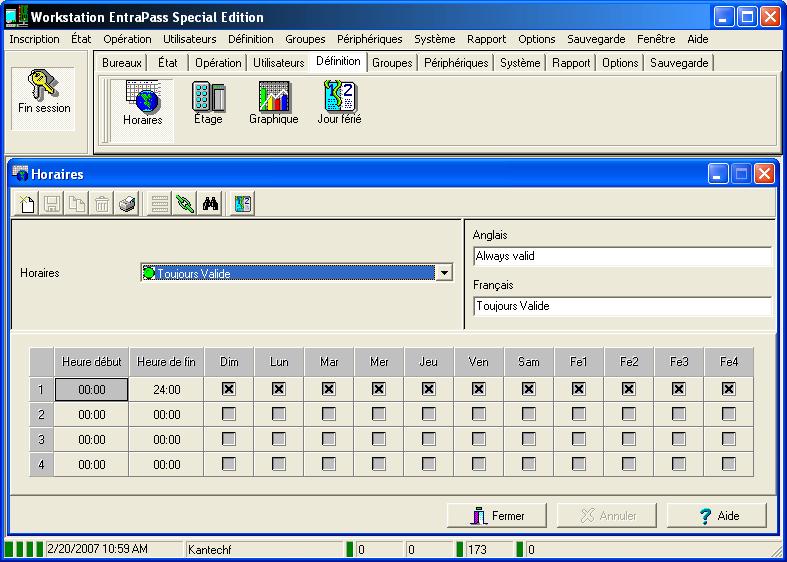Check Mar checkbox in row 2
Screen dimensions: 787x562
329,414
